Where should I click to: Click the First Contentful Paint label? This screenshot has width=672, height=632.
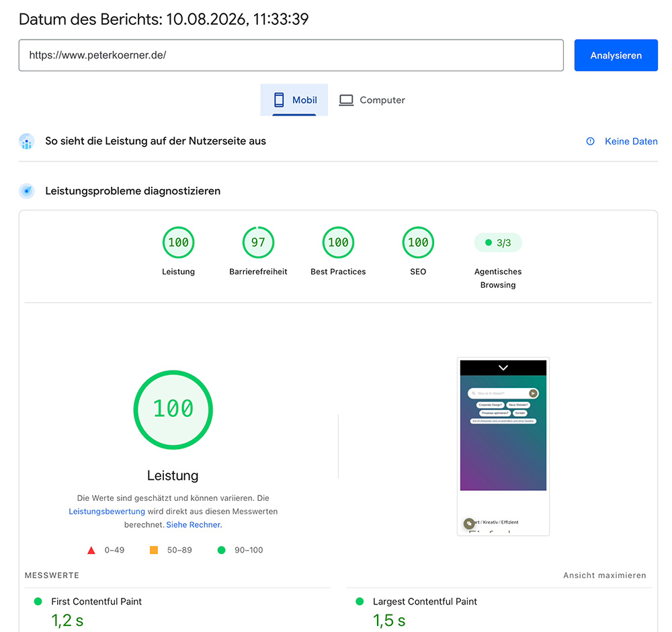pyautogui.click(x=96, y=601)
